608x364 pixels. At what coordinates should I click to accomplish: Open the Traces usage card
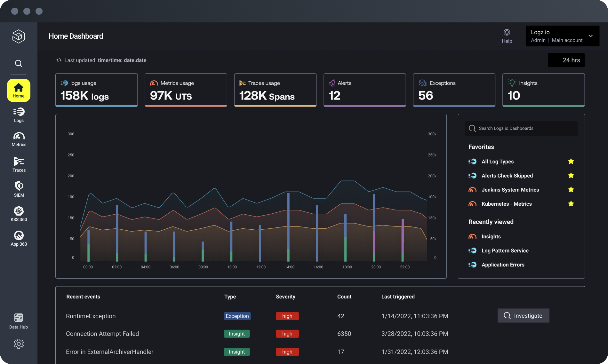click(x=275, y=90)
